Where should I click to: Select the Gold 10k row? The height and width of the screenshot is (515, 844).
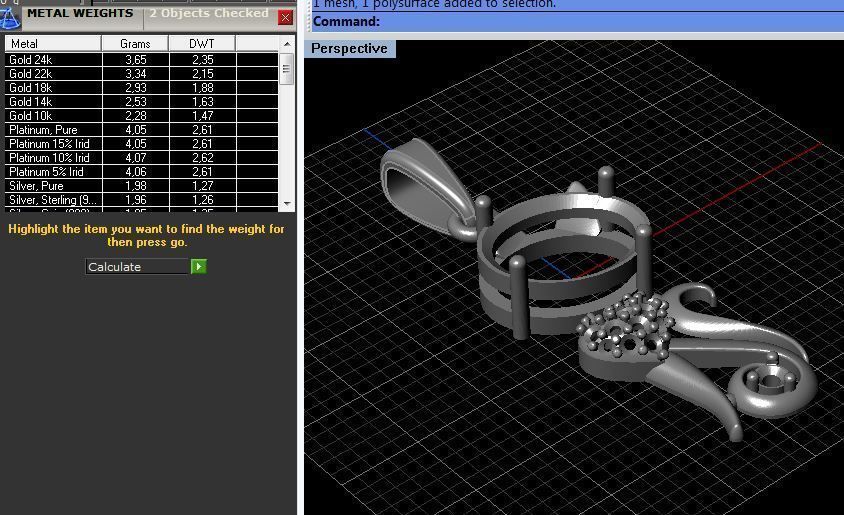coord(142,116)
